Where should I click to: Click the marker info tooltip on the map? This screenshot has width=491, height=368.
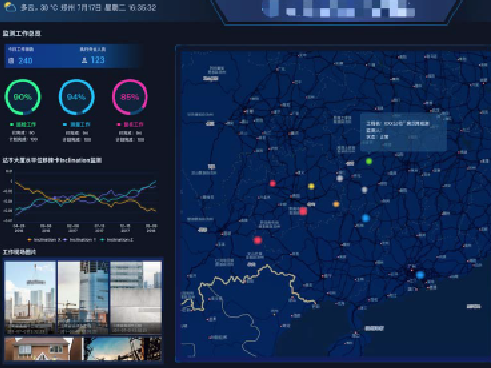click(x=403, y=133)
